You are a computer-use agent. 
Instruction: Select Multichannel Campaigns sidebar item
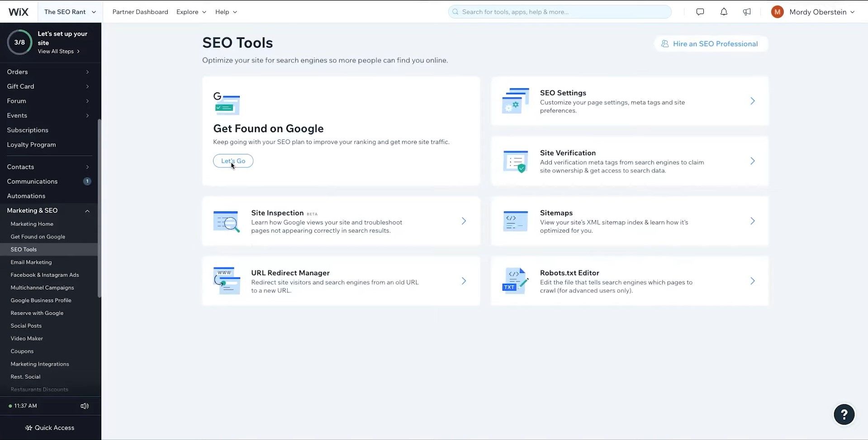tap(42, 287)
